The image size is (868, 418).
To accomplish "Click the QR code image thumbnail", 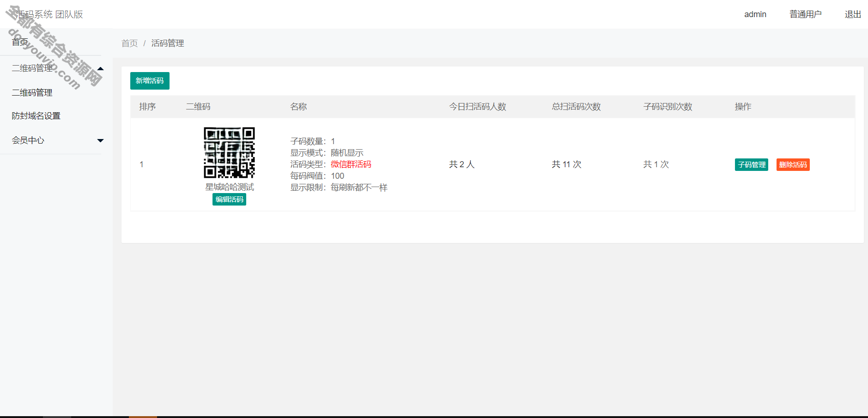I will click(x=230, y=152).
